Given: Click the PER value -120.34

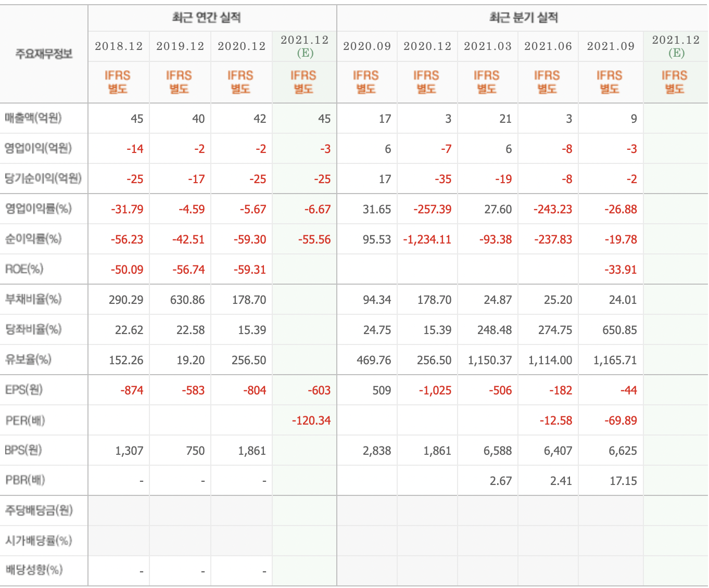Looking at the screenshot, I should [x=311, y=420].
